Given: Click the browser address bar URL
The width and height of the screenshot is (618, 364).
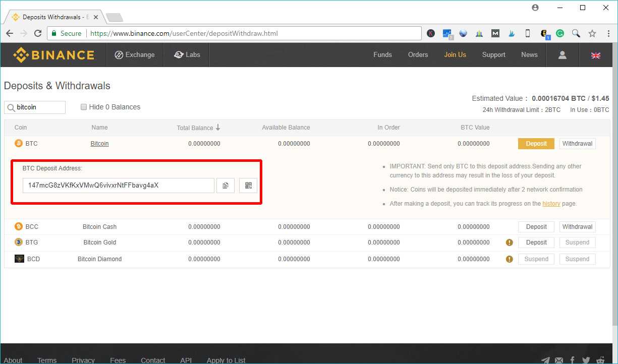Looking at the screenshot, I should (x=184, y=33).
